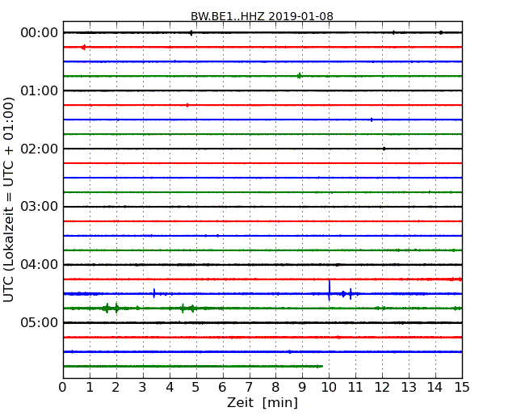The height and width of the screenshot is (420, 525).
Task: Select the y-axis label UTC (Lokalzeit = UTC + 01:00)
Action: (x=9, y=199)
